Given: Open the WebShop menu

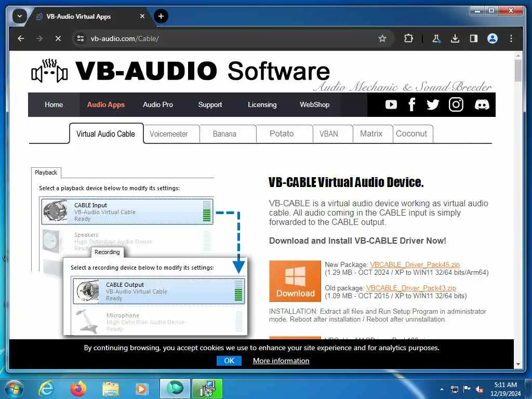Looking at the screenshot, I should pyautogui.click(x=314, y=104).
